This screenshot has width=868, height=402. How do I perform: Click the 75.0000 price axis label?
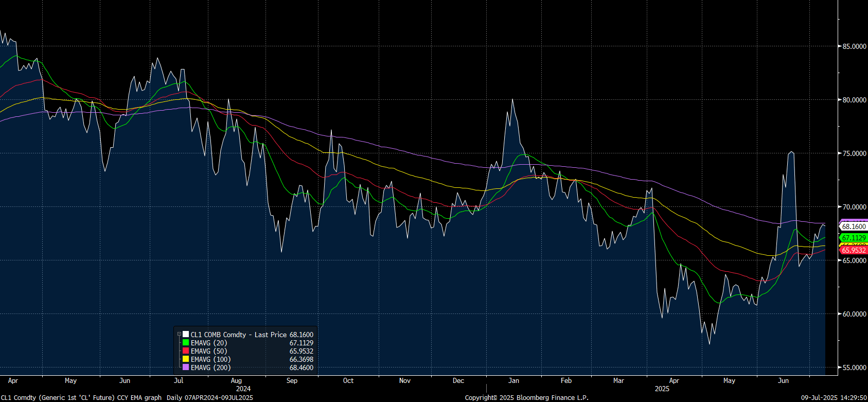pos(854,153)
